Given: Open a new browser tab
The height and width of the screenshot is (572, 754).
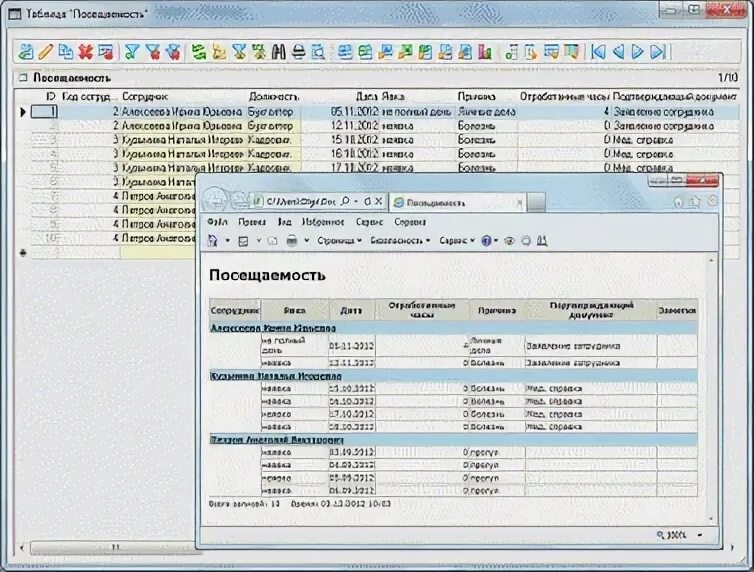Looking at the screenshot, I should [536, 203].
